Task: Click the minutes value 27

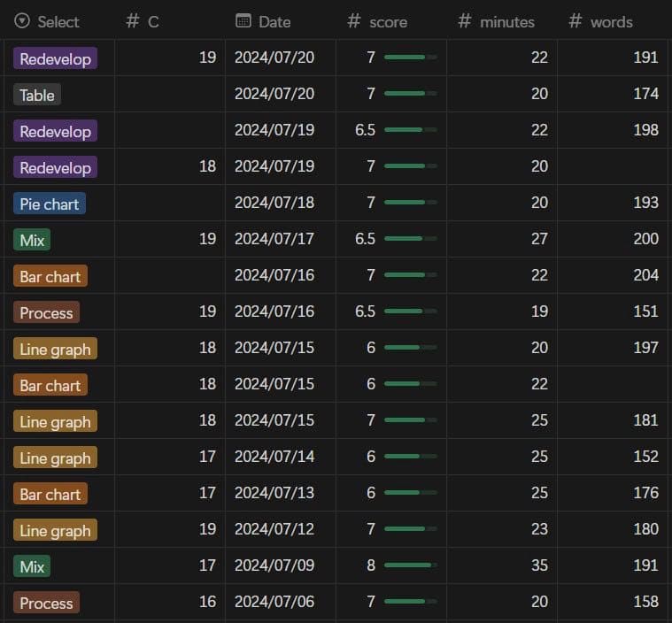Action: [539, 239]
